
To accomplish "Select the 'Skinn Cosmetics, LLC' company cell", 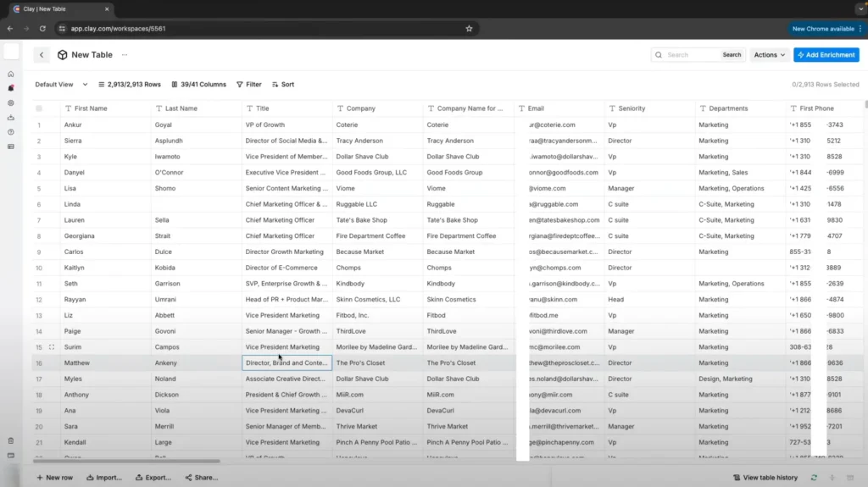I will [x=378, y=299].
